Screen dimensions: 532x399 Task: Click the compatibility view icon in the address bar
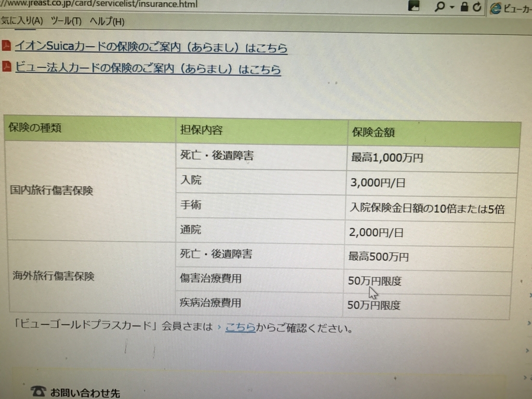[x=414, y=5]
